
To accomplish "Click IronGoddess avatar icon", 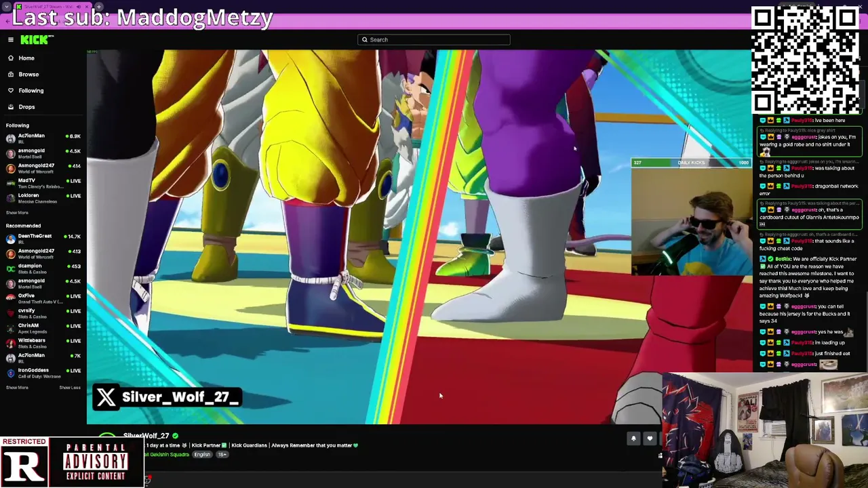I will pyautogui.click(x=10, y=373).
